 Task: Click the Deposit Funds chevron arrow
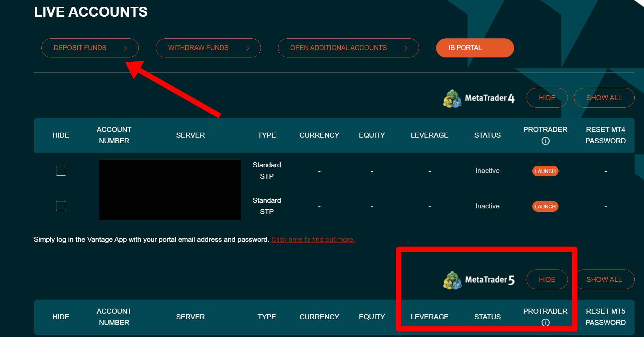pos(125,48)
